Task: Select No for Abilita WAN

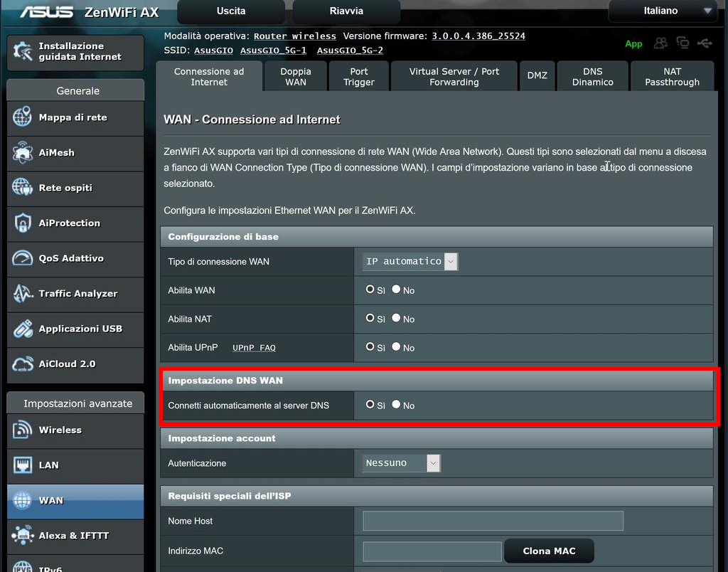Action: click(397, 290)
